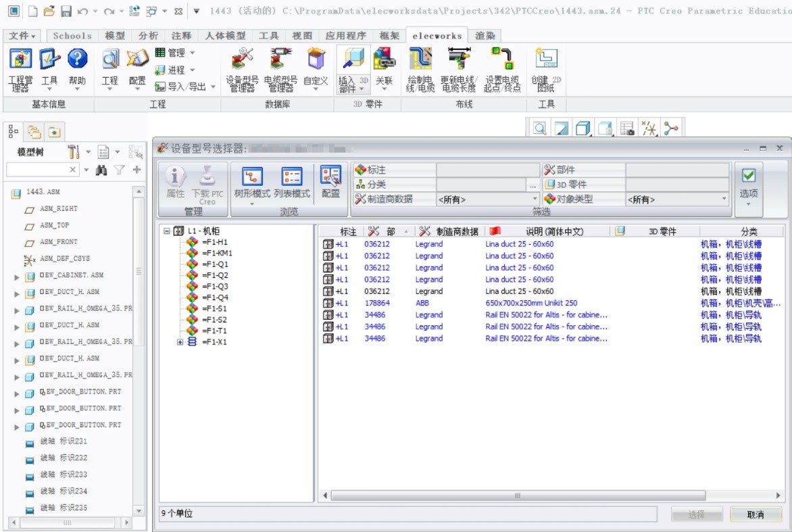Open the 帮助 help icon
This screenshot has width=792, height=532.
pos(77,69)
